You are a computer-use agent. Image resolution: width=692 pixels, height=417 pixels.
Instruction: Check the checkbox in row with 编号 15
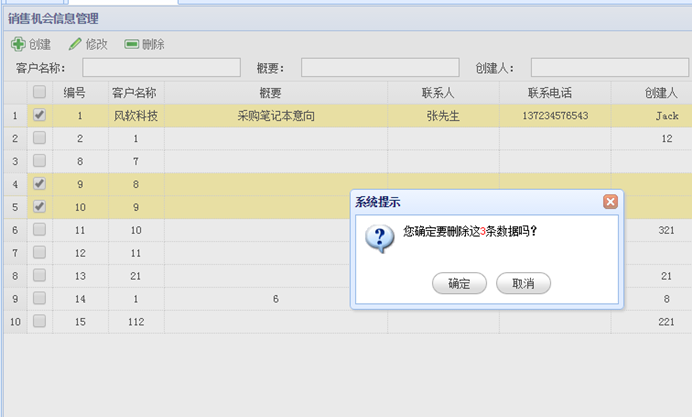[39, 321]
